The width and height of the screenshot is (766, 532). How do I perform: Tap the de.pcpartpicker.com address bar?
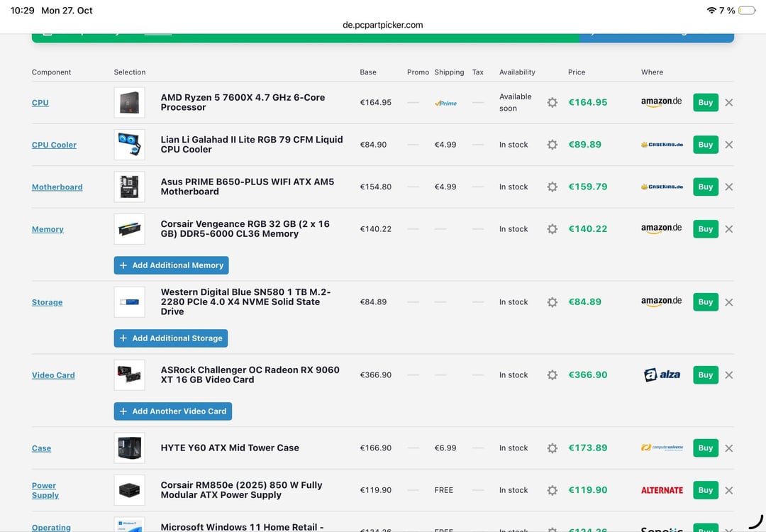382,25
